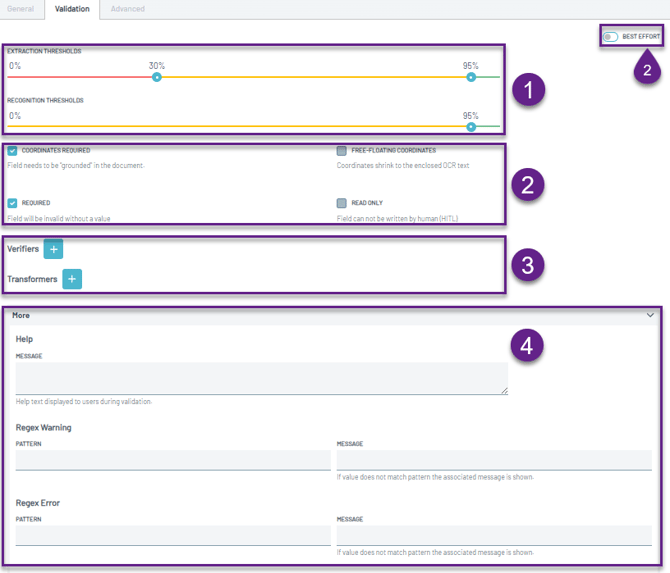The width and height of the screenshot is (670, 573).
Task: Enable the Read Only checkbox
Action: click(x=342, y=203)
